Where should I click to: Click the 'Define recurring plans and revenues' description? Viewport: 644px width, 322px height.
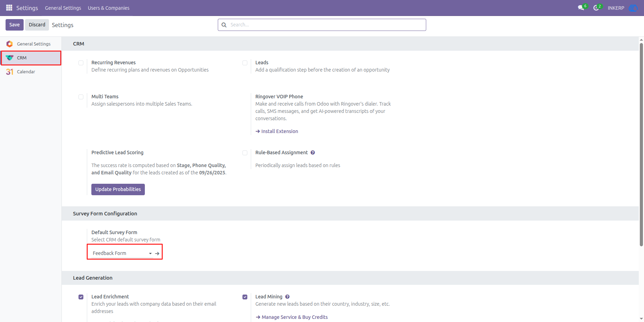[150, 70]
